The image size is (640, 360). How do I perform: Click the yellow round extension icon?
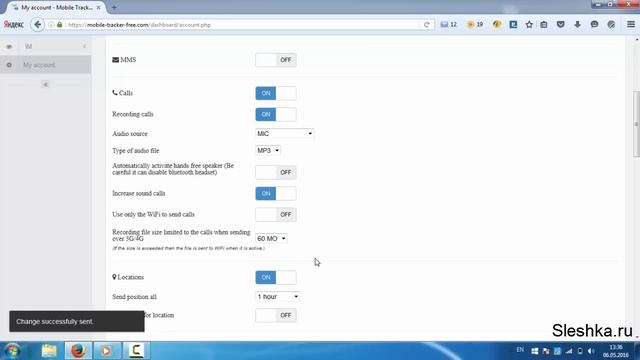coord(497,24)
